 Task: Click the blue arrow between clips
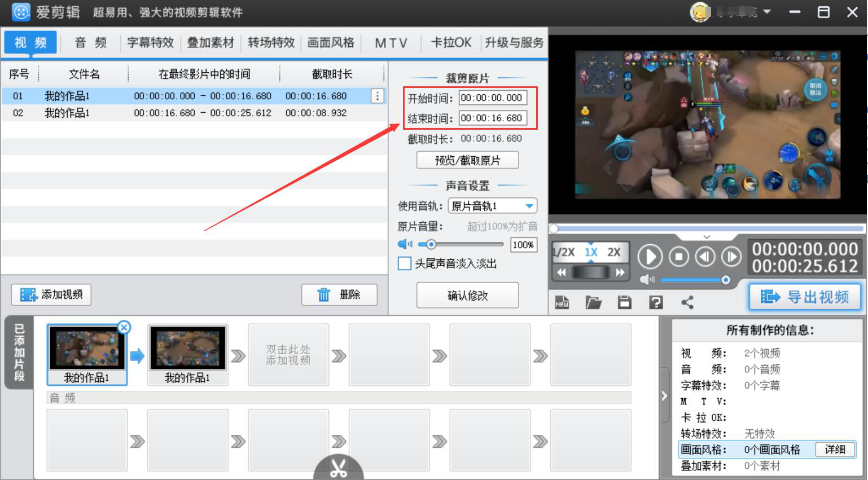pyautogui.click(x=137, y=356)
